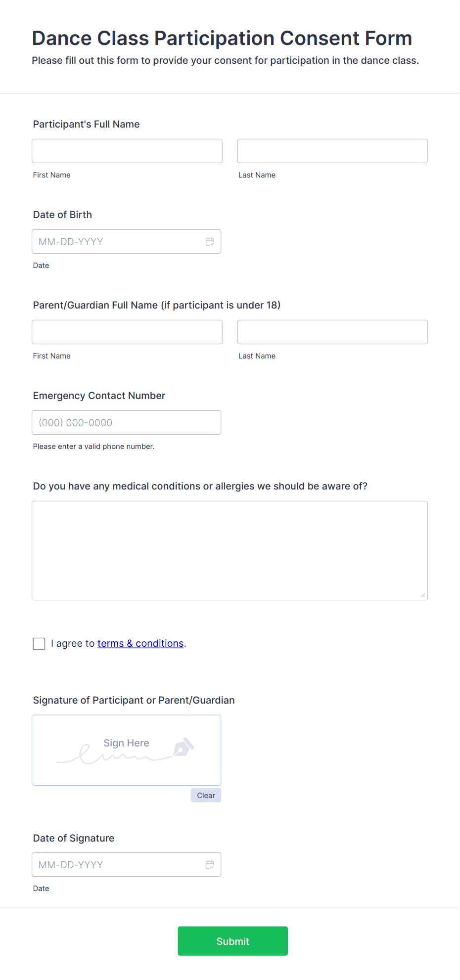Click inside the 'Sign Here' signature pad

(x=126, y=750)
